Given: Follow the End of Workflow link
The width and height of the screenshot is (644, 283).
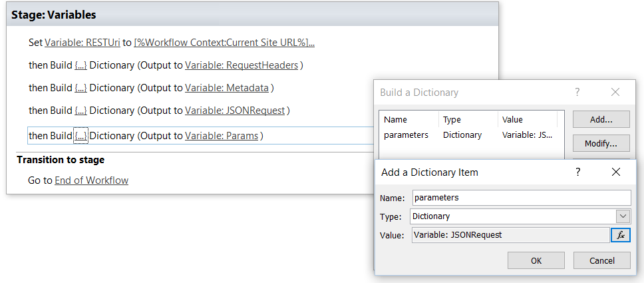Looking at the screenshot, I should click(x=91, y=180).
